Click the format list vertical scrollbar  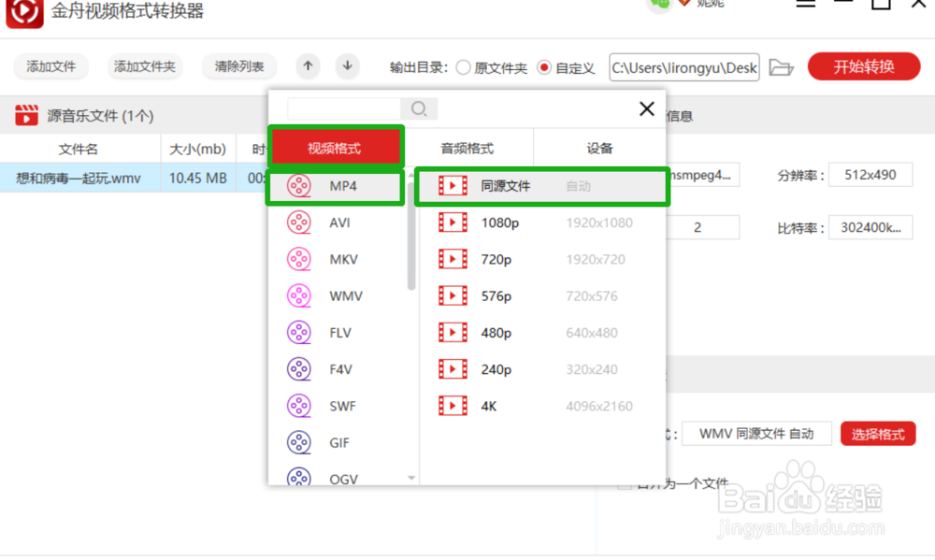click(x=411, y=237)
